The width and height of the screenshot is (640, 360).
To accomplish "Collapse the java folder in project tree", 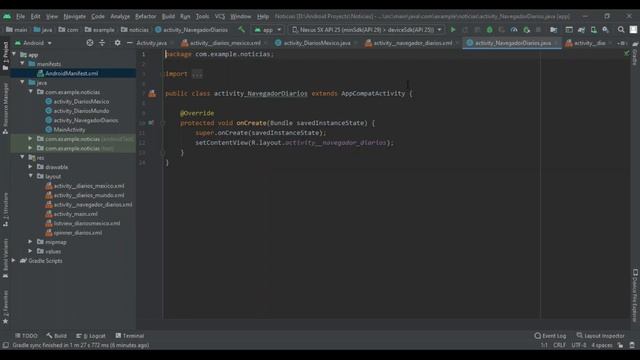I will tap(22, 82).
